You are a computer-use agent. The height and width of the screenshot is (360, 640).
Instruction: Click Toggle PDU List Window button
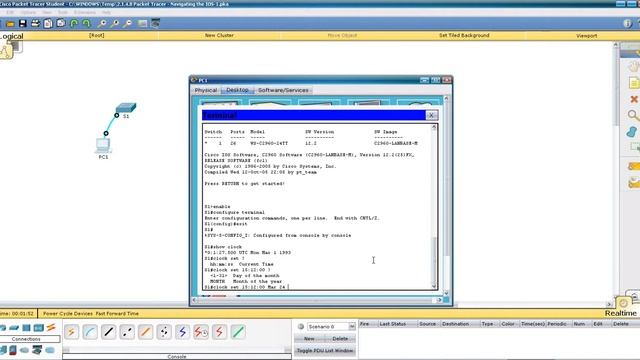pyautogui.click(x=325, y=351)
